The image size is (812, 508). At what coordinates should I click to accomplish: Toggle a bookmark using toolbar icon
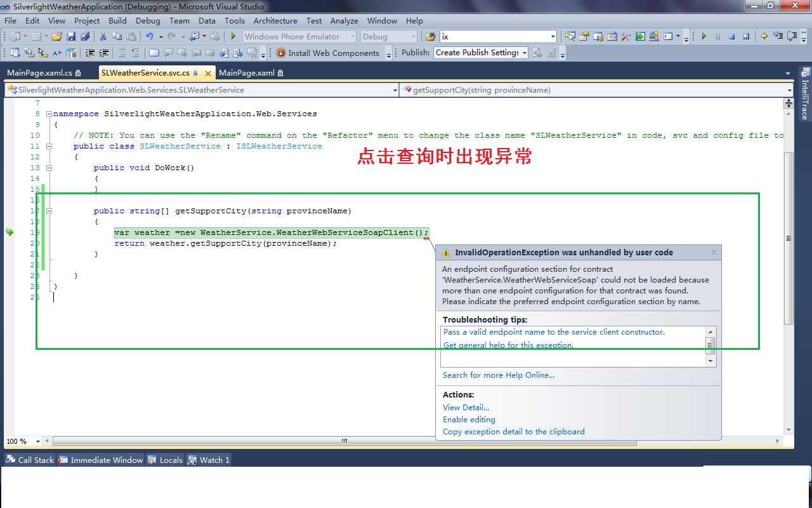coord(154,53)
